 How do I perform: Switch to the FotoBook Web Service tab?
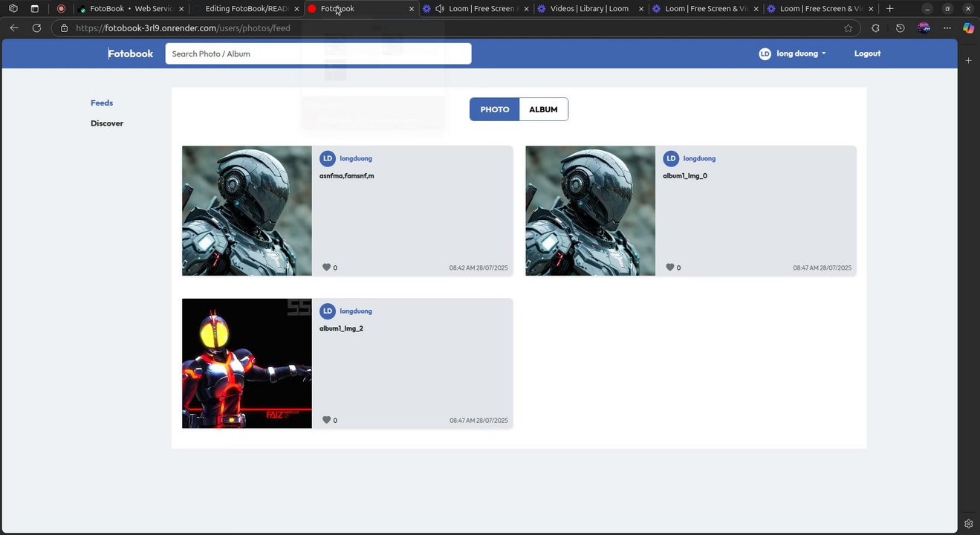click(x=131, y=9)
